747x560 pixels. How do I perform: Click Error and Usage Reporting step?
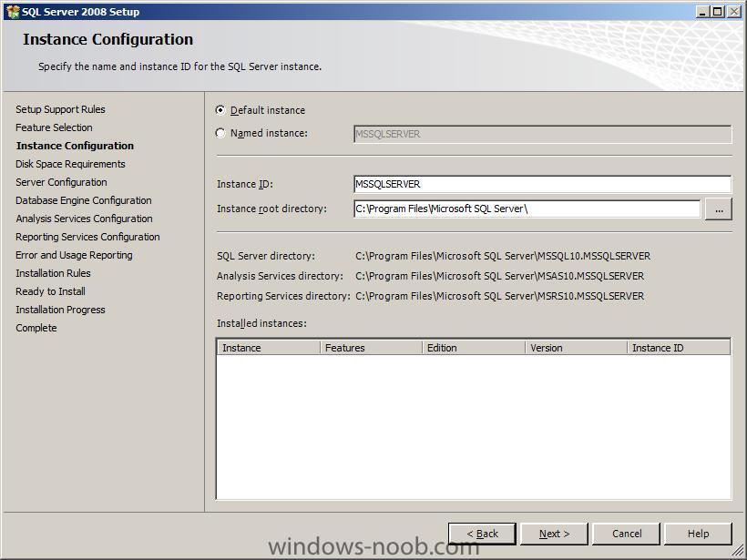tap(75, 255)
